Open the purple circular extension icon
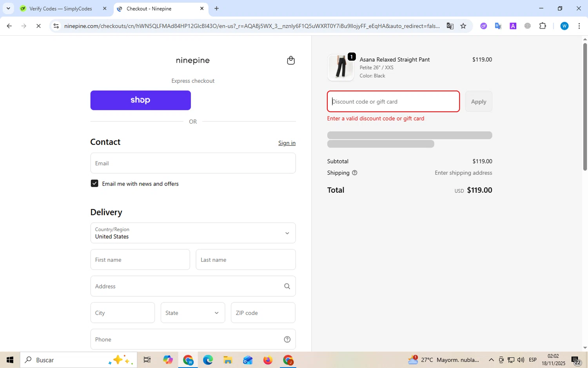Screen dimensions: 588x368 pos(484,26)
